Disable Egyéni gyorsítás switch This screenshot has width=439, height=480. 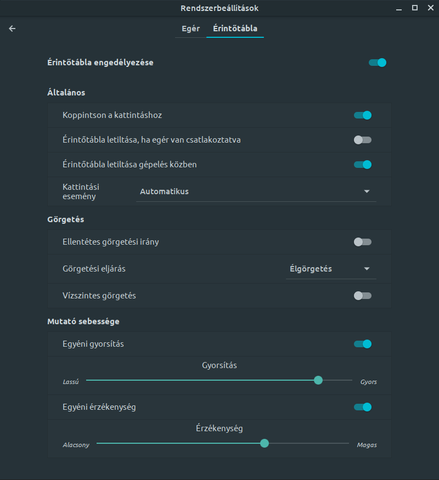point(363,344)
